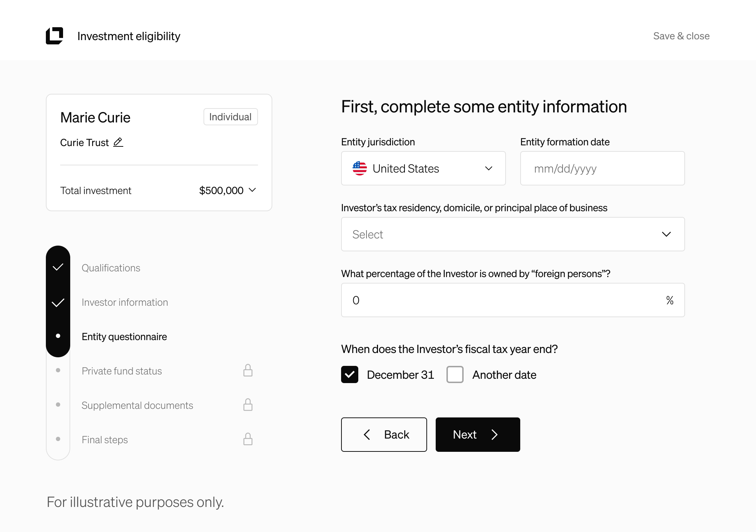Check the Another date checkbox
Image resolution: width=756 pixels, height=532 pixels.
[x=455, y=374]
